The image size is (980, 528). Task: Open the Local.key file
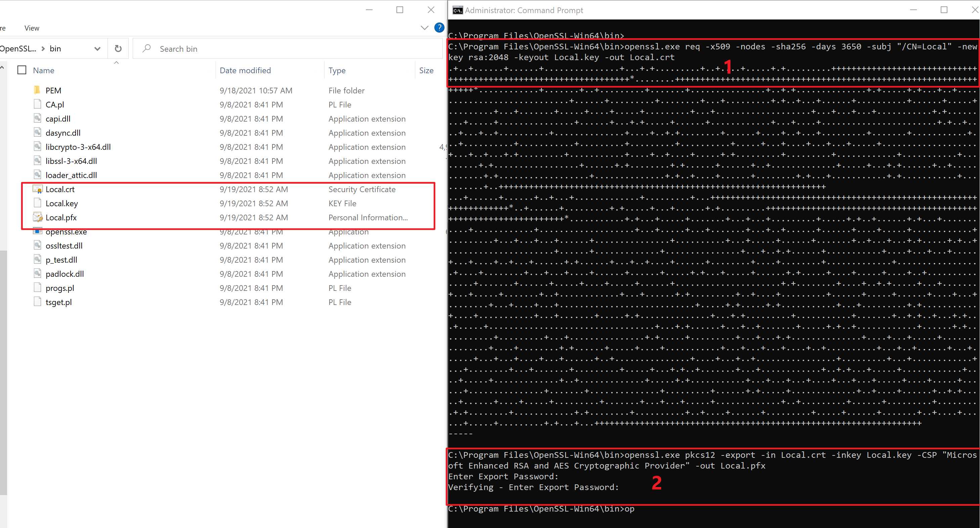[61, 203]
